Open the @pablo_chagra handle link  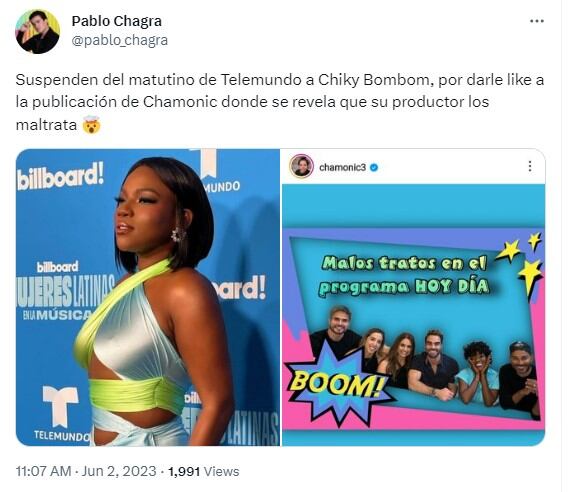coord(120,40)
